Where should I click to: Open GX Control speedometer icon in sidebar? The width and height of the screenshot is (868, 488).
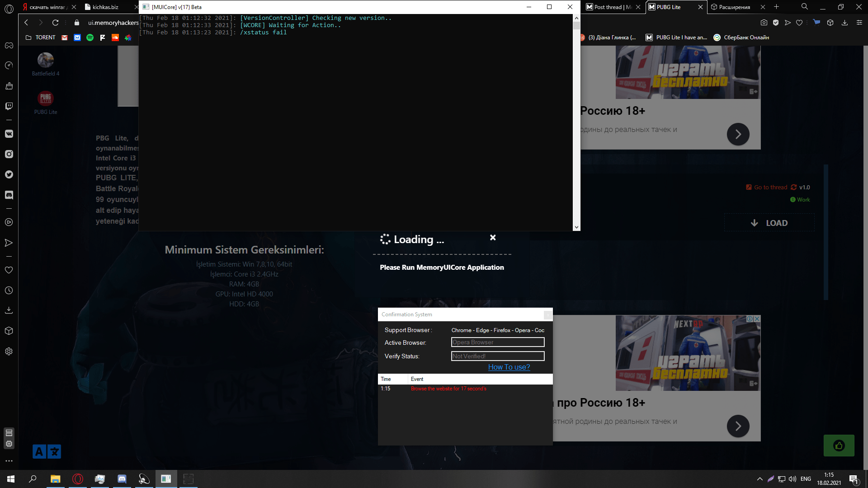pos(9,66)
